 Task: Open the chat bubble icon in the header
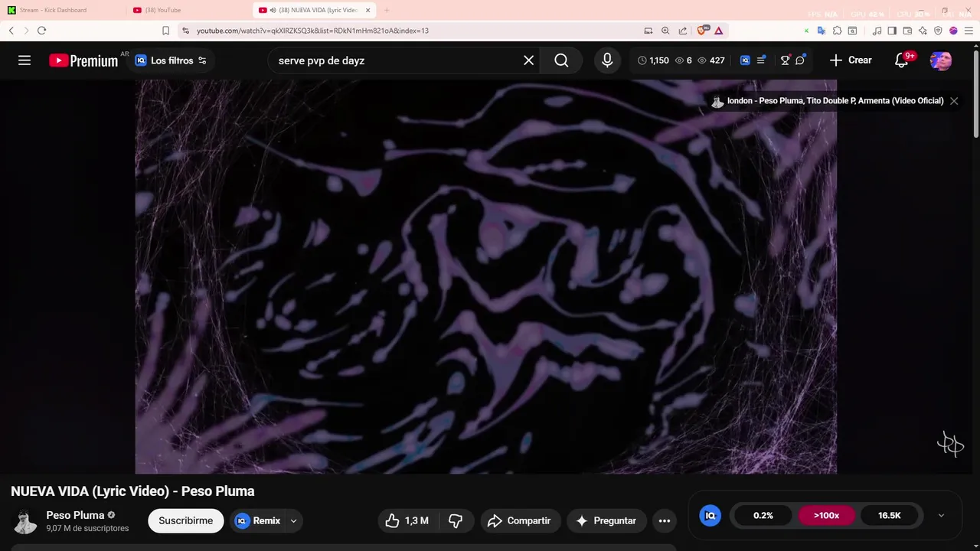(x=800, y=60)
